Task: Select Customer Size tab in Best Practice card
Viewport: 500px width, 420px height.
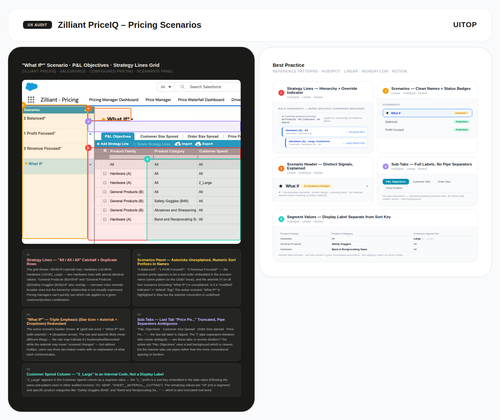Action: [x=421, y=182]
